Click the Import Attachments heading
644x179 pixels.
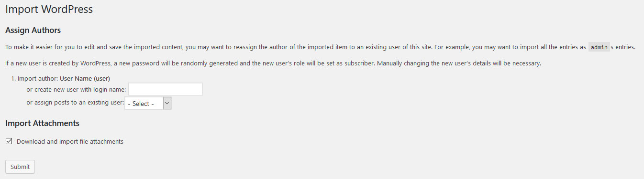(42, 123)
